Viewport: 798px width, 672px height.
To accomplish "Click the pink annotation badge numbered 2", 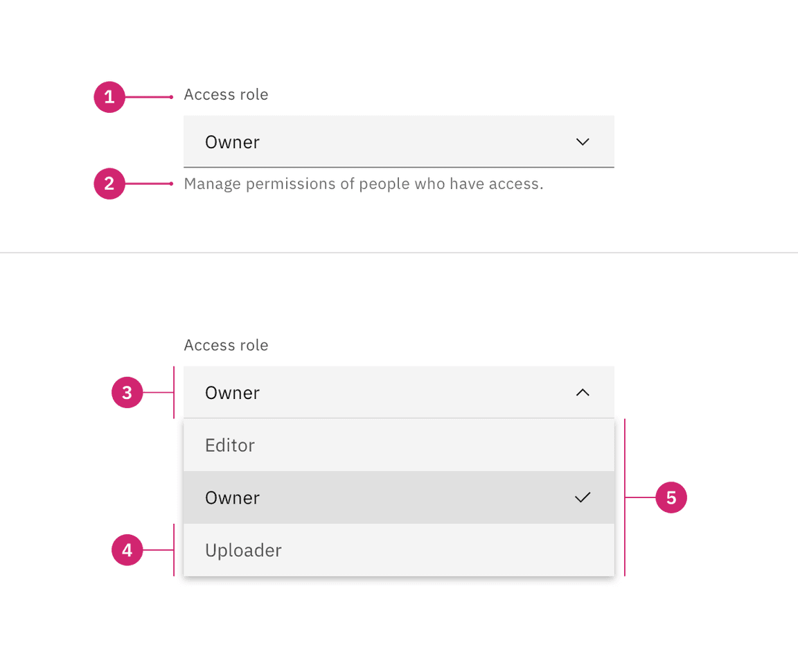I will coord(109,184).
